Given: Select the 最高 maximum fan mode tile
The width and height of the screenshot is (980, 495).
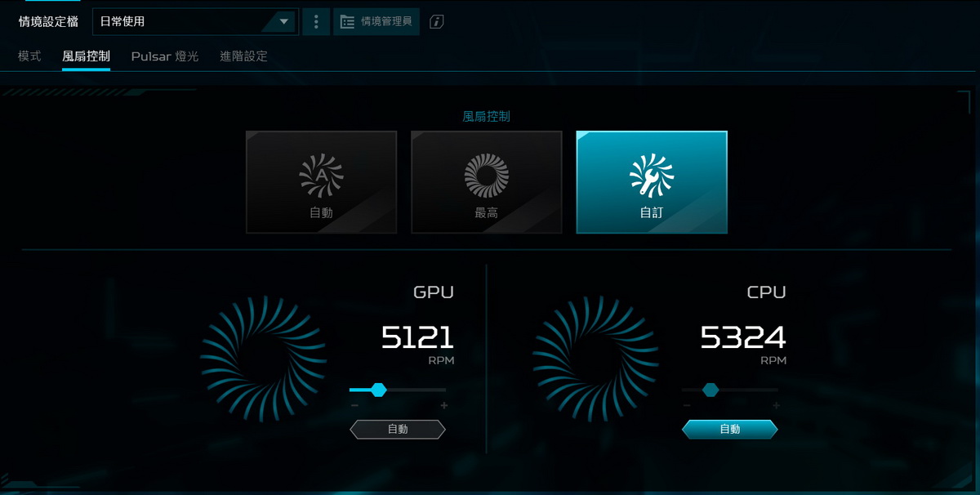Looking at the screenshot, I should (486, 182).
